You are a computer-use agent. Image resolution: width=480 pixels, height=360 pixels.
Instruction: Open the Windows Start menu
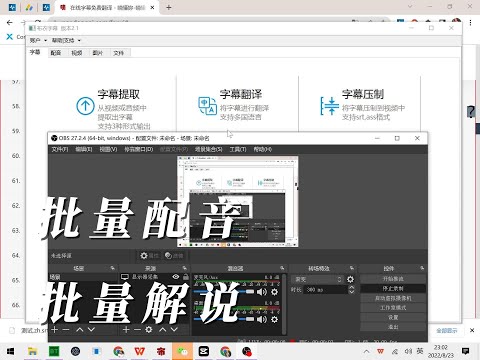(11, 351)
